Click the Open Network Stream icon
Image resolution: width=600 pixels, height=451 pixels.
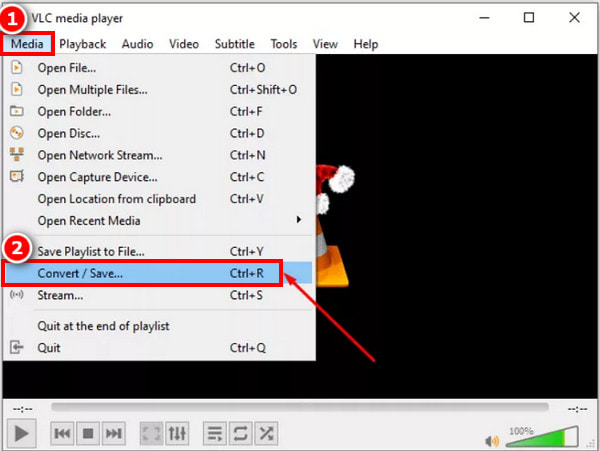16,155
